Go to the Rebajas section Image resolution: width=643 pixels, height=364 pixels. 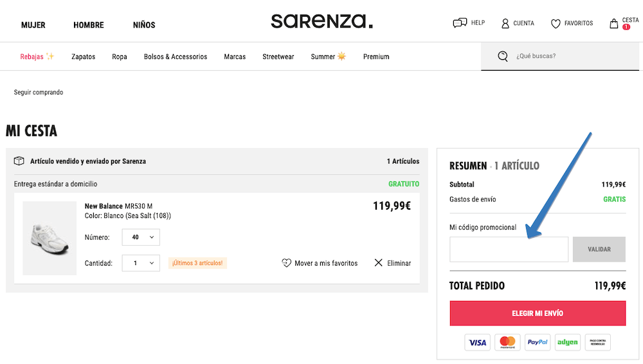tap(37, 57)
